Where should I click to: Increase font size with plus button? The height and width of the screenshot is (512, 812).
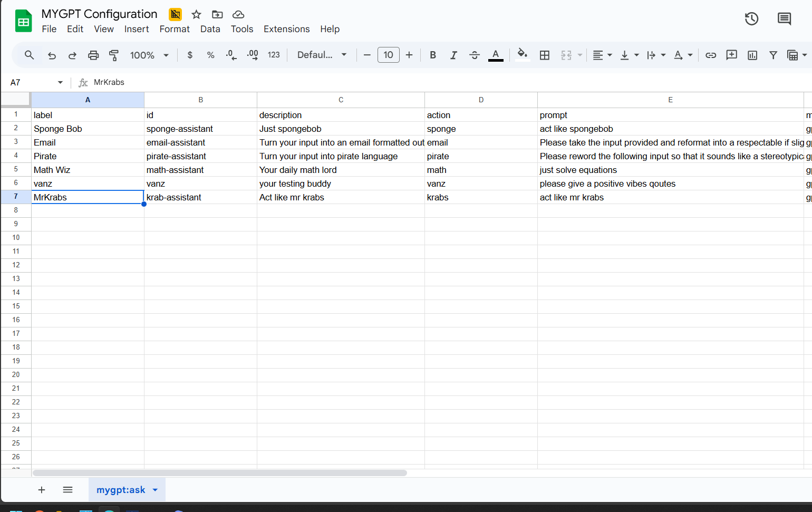click(409, 55)
